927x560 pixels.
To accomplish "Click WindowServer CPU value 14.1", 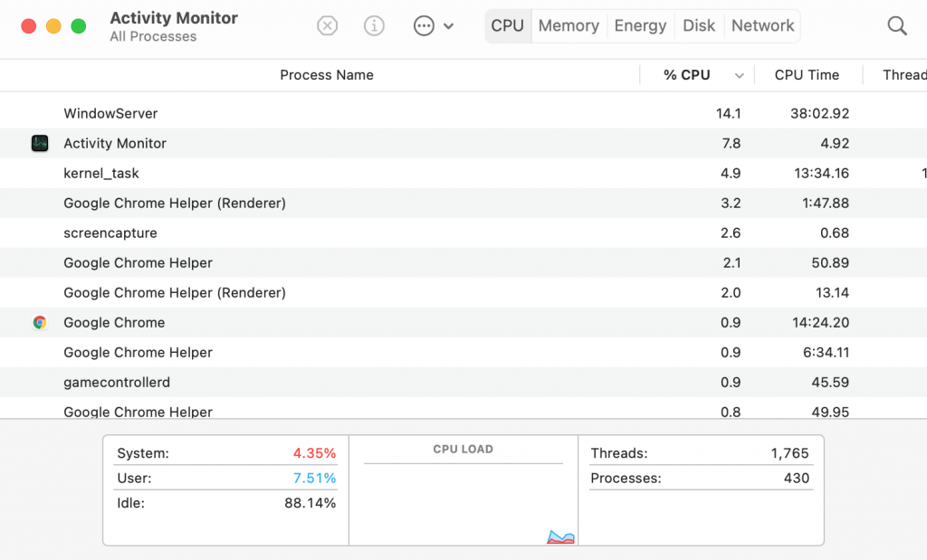I will (x=729, y=113).
